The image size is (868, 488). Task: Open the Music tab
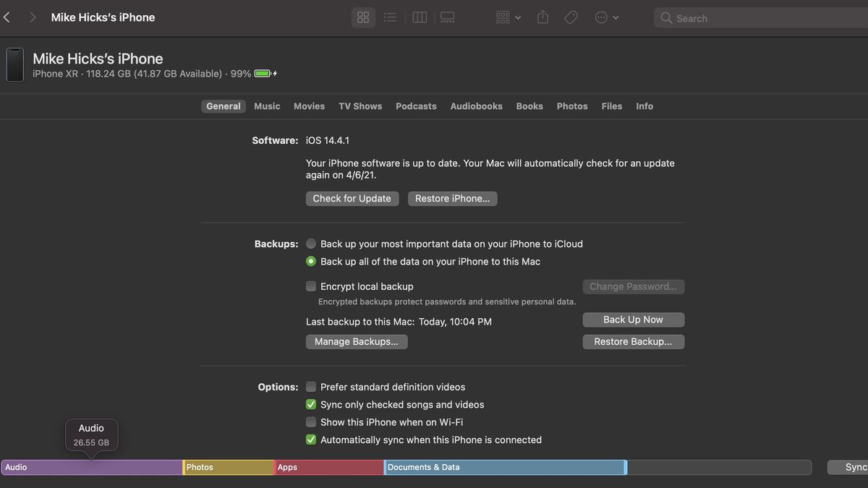(267, 106)
